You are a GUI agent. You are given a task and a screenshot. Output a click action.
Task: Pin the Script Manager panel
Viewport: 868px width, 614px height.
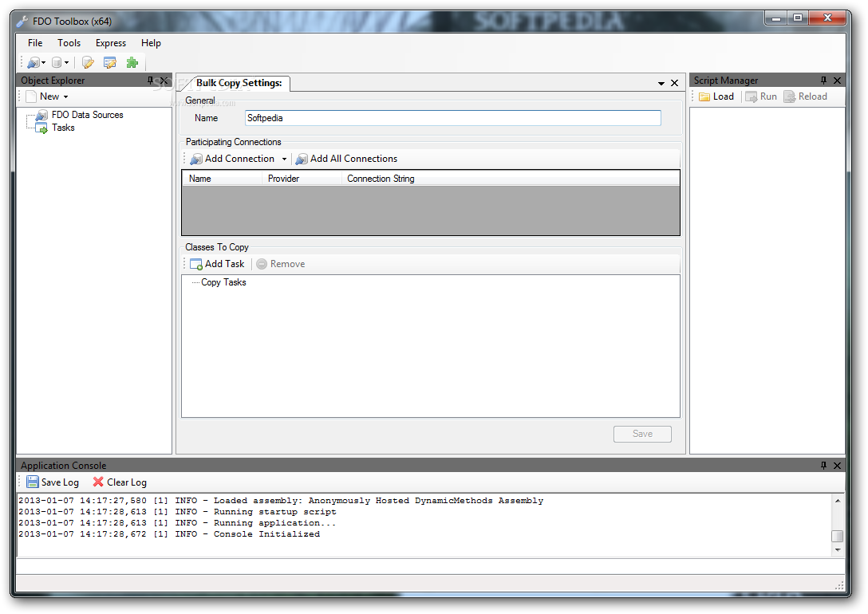pyautogui.click(x=823, y=81)
